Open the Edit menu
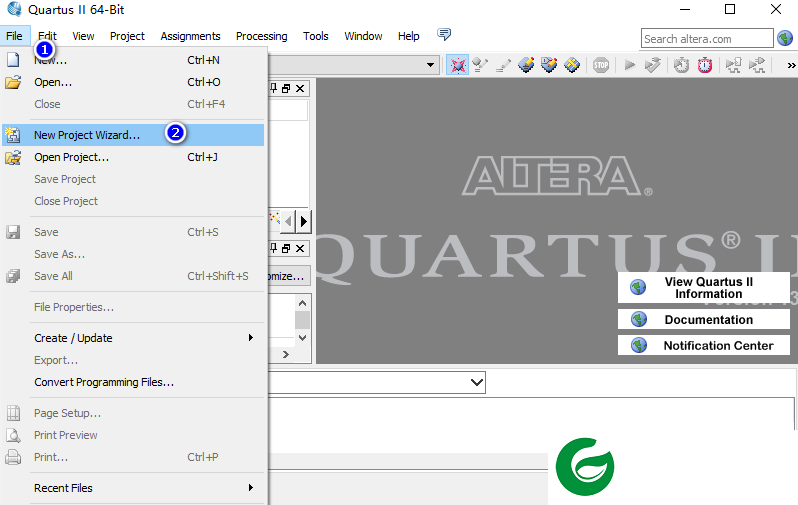 tap(47, 36)
